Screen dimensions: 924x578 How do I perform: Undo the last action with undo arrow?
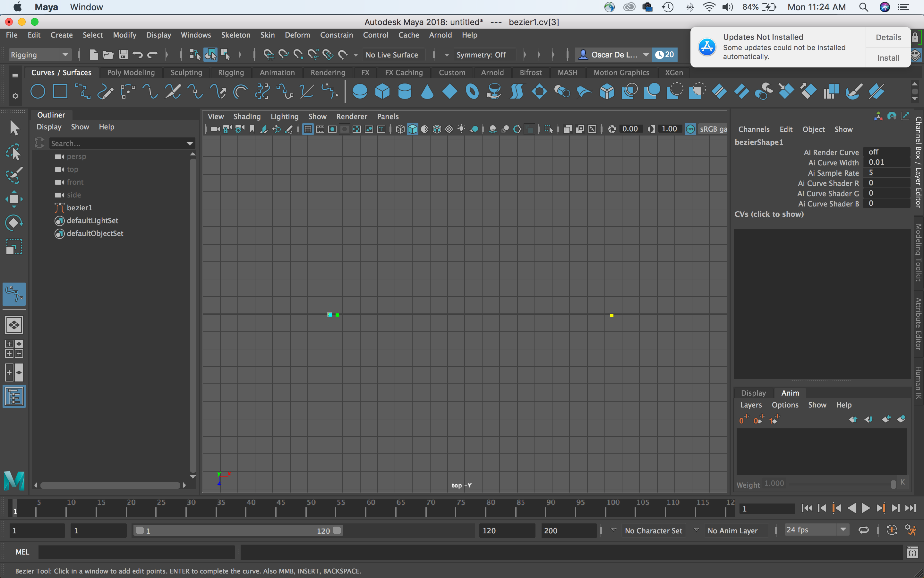[x=137, y=55]
